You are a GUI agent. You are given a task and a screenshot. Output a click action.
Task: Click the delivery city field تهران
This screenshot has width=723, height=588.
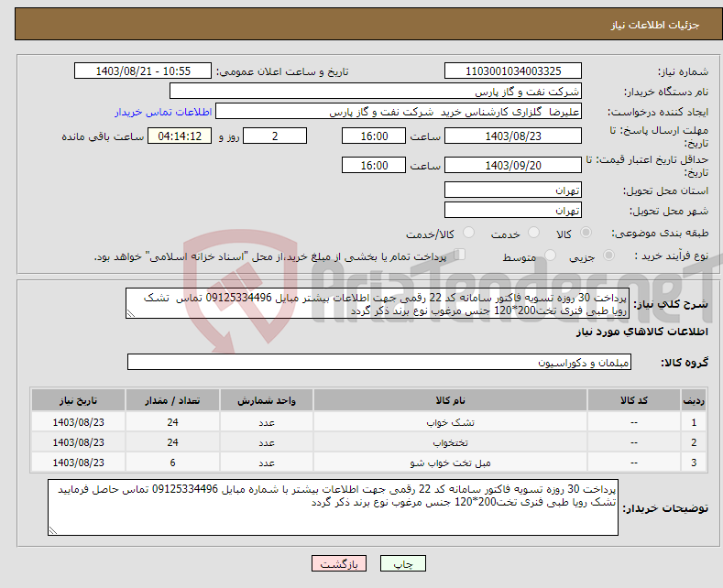tap(513, 210)
